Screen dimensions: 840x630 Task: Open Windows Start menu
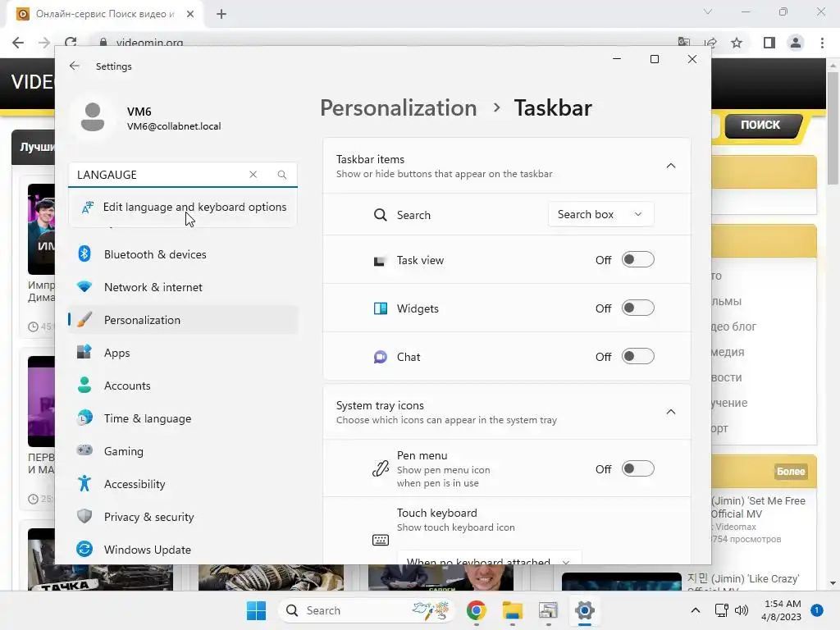point(256,610)
